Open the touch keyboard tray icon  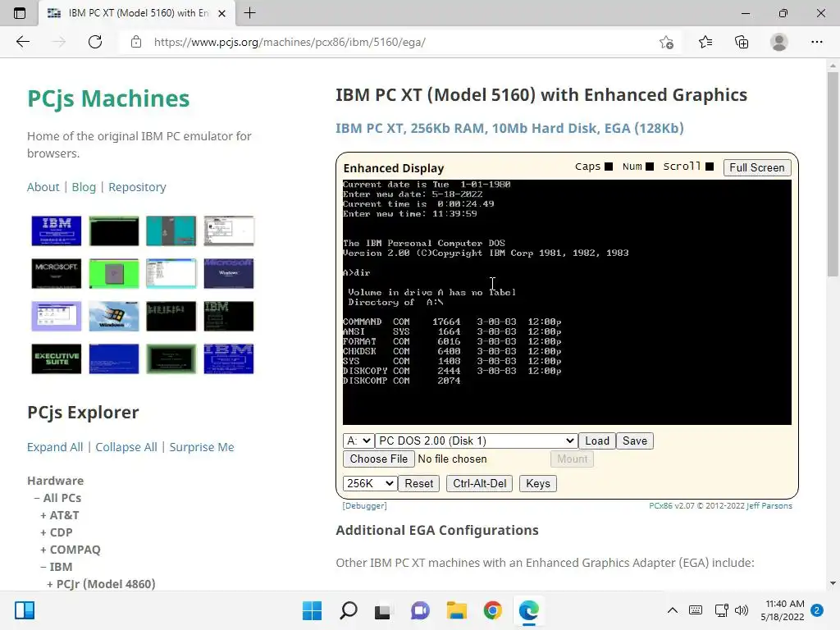tap(696, 610)
